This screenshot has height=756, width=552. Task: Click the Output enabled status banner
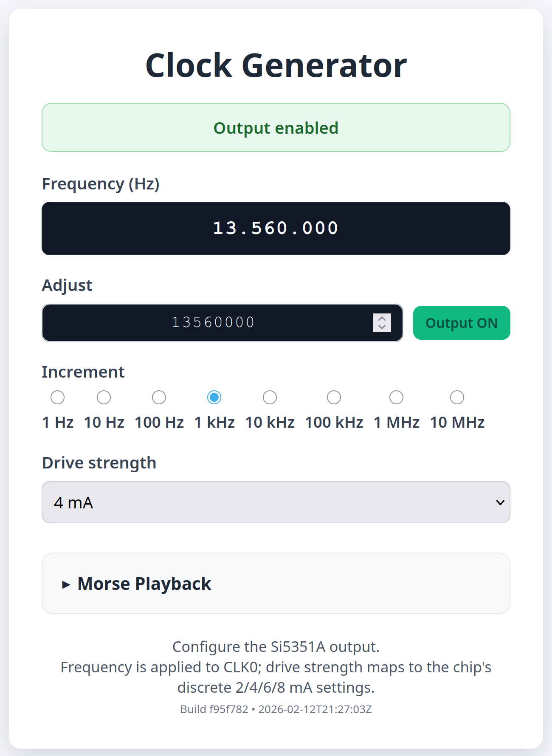(x=276, y=128)
